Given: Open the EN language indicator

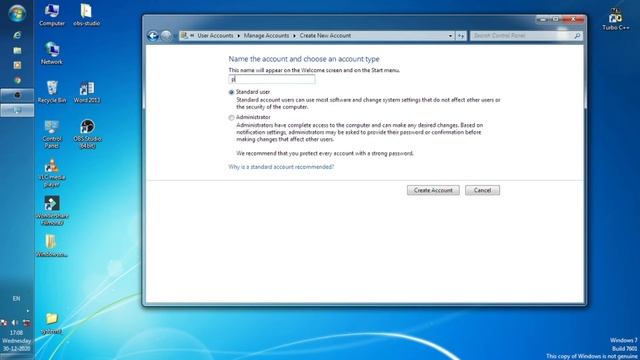Looking at the screenshot, I should click(x=16, y=299).
